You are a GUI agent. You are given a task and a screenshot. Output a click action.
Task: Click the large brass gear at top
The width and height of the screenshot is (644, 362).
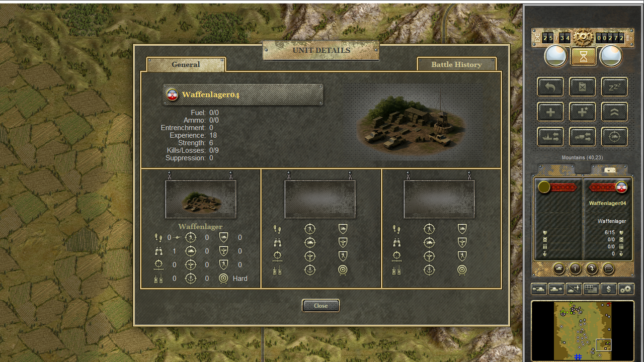[x=584, y=37]
